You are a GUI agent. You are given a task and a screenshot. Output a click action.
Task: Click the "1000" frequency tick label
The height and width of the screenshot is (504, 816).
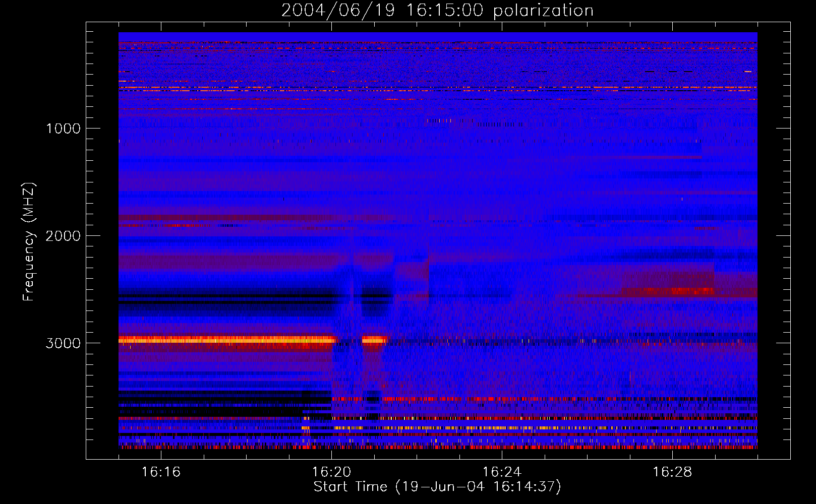[x=63, y=129]
